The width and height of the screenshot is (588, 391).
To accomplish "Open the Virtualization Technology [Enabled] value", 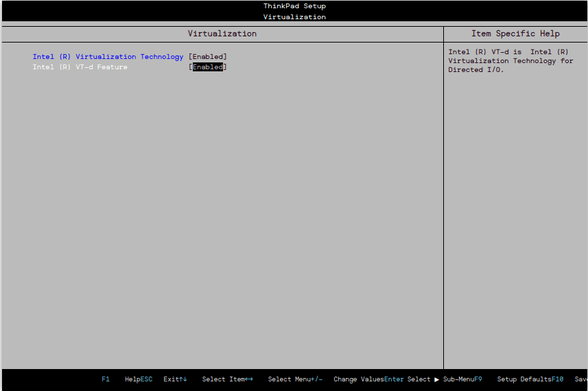I will point(208,57).
